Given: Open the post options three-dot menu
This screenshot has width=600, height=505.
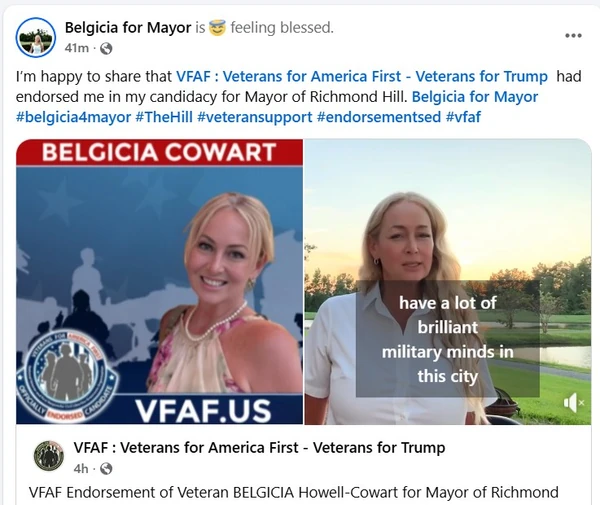Looking at the screenshot, I should click(573, 36).
